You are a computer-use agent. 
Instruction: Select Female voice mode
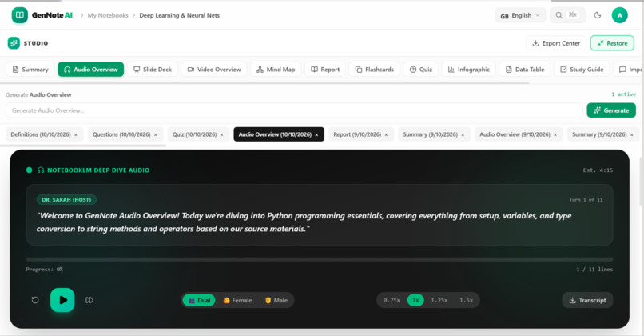pyautogui.click(x=237, y=300)
